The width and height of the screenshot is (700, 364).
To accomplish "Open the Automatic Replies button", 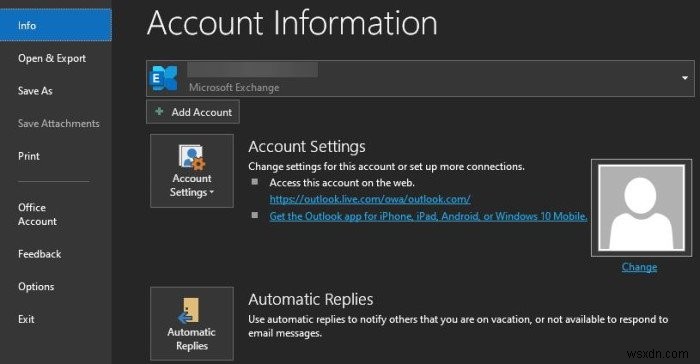I will [192, 323].
